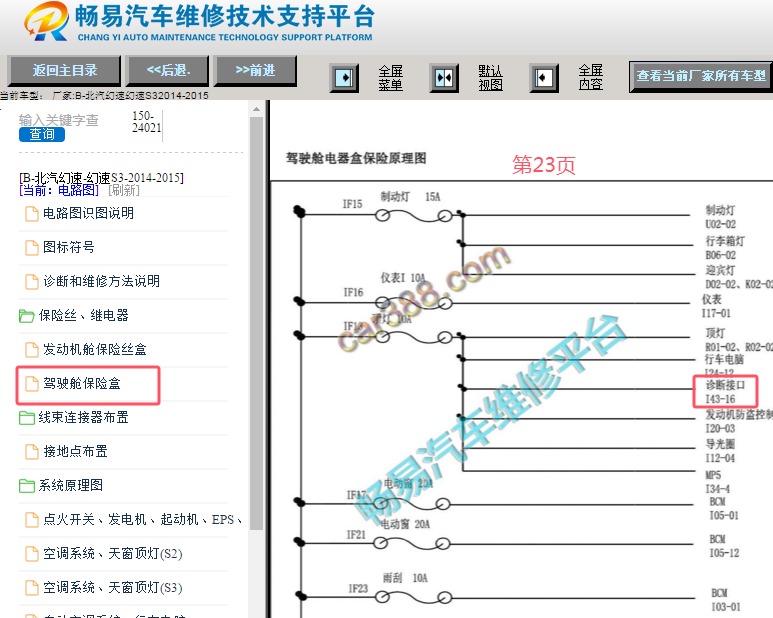773x618 pixels.
Task: Go forward with the >>前进 button
Action: point(255,70)
